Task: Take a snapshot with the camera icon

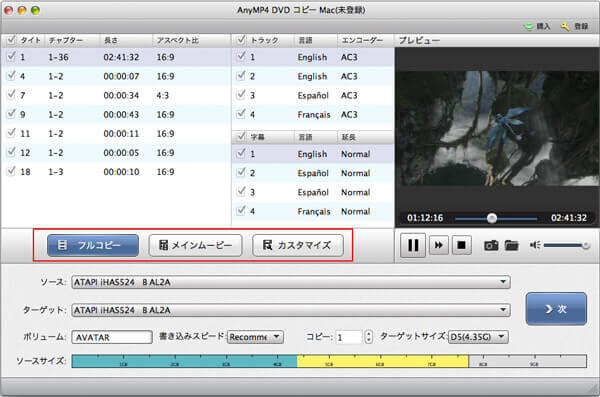Action: pyautogui.click(x=491, y=245)
